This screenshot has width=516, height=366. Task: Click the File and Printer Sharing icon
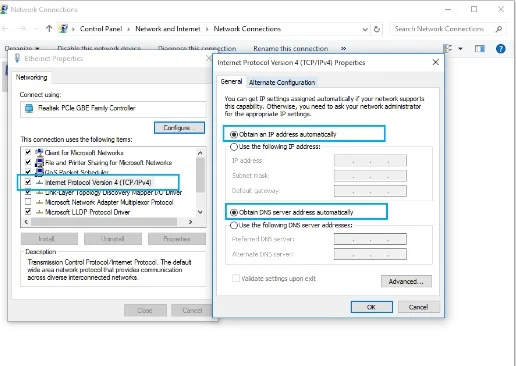pyautogui.click(x=39, y=162)
